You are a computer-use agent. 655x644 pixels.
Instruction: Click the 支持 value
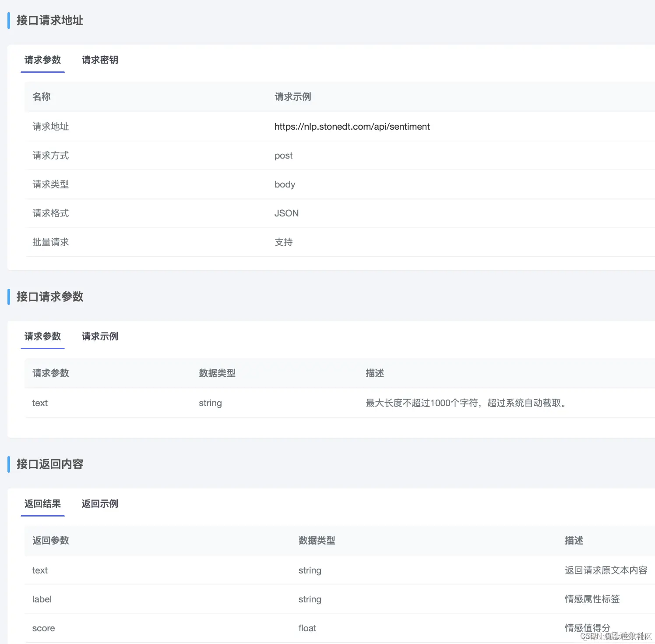click(283, 242)
